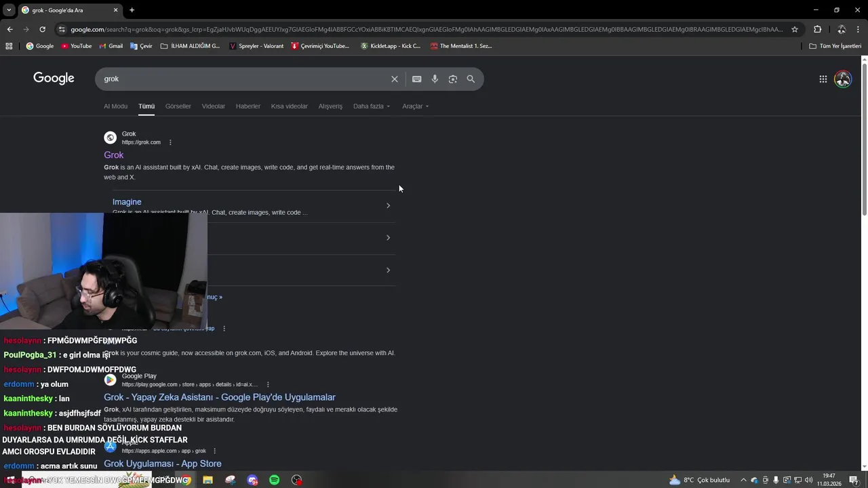Expand the Daha fazla dropdown
The height and width of the screenshot is (488, 868).
click(x=372, y=106)
